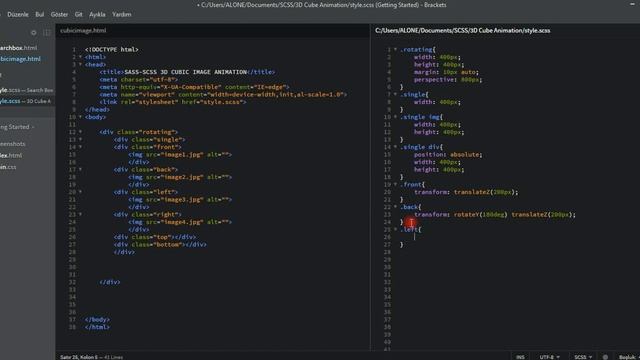
Task: Collapse the div class rotating fold arrow
Action: click(80, 132)
